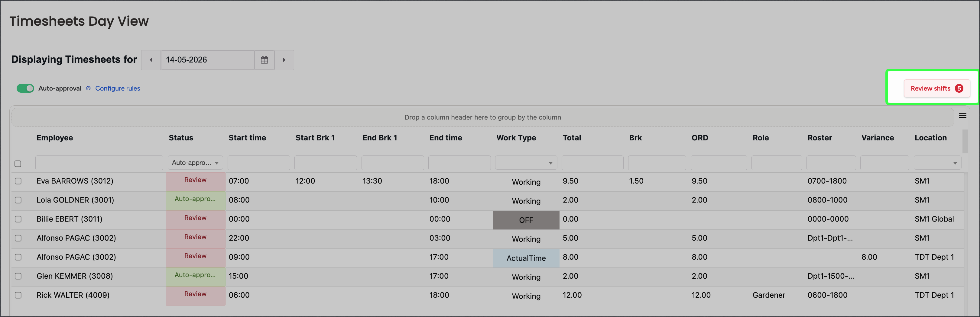Go to the previous day arrow
The width and height of the screenshot is (980, 317).
[151, 60]
